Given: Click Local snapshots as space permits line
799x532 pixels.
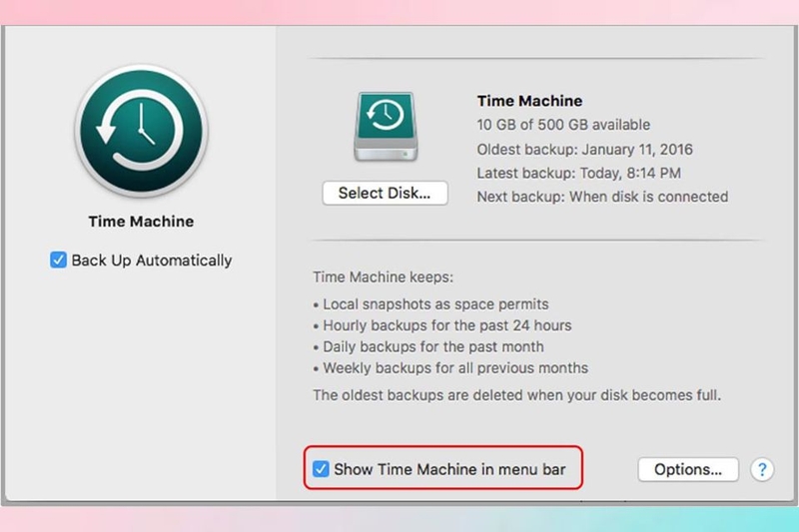Looking at the screenshot, I should [431, 304].
